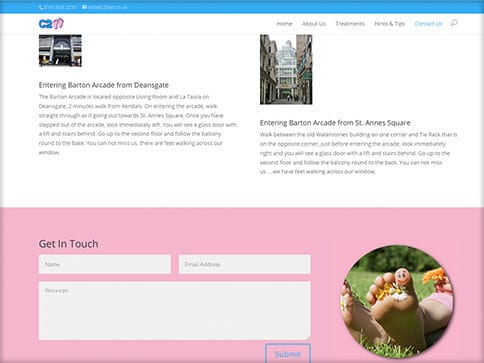Click the envelope email icon
The height and width of the screenshot is (363, 484).
(x=85, y=7)
